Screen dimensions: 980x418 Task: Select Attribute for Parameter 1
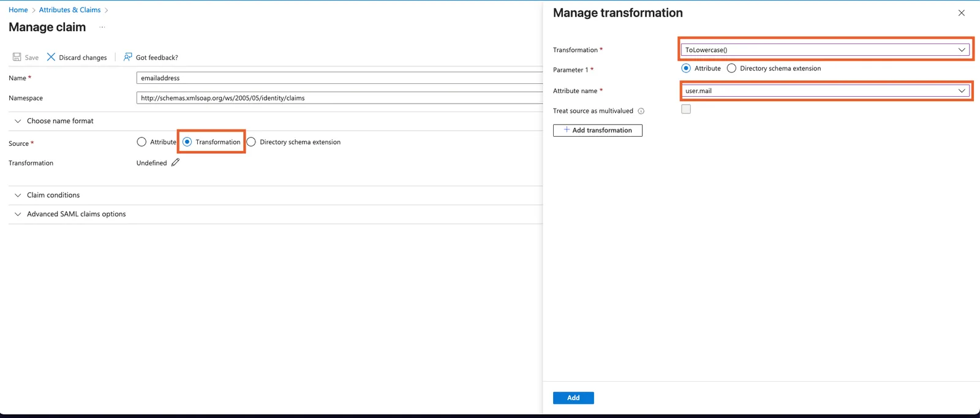click(x=686, y=68)
